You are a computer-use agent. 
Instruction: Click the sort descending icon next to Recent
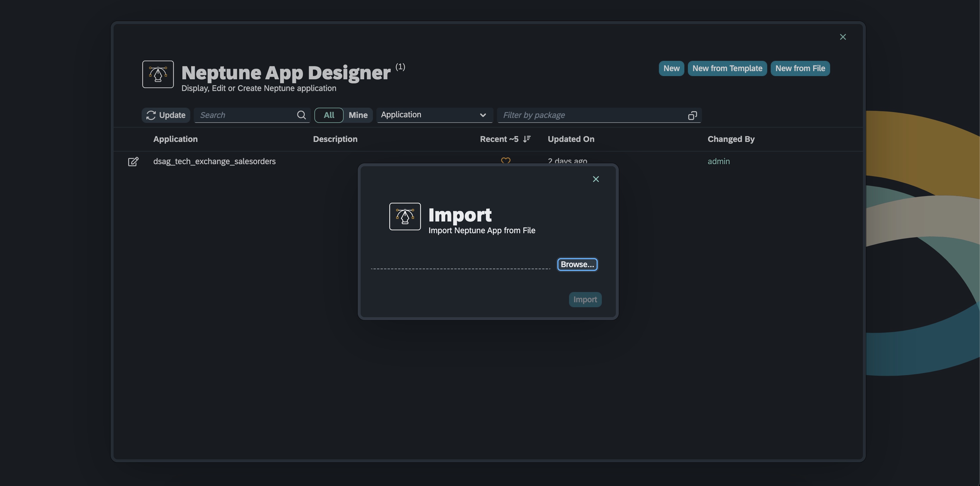pyautogui.click(x=527, y=139)
